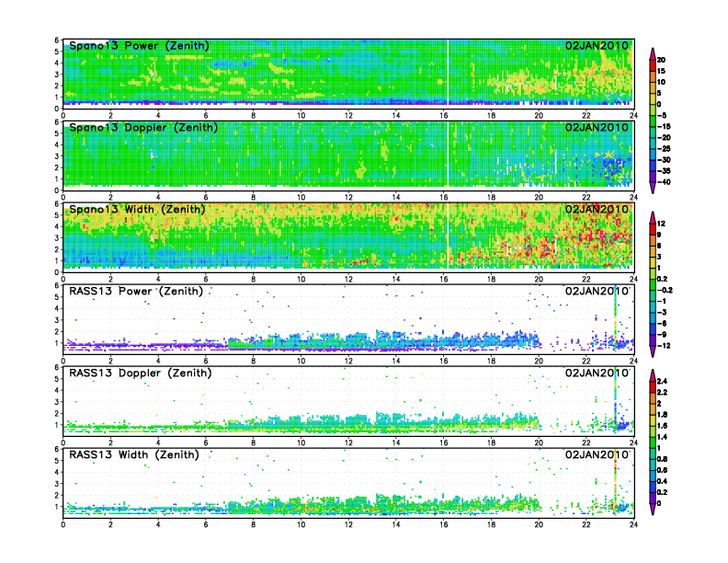728x563 pixels.
Task: Click hour tick 24 under the RASS13 Width panel
Action: [633, 524]
